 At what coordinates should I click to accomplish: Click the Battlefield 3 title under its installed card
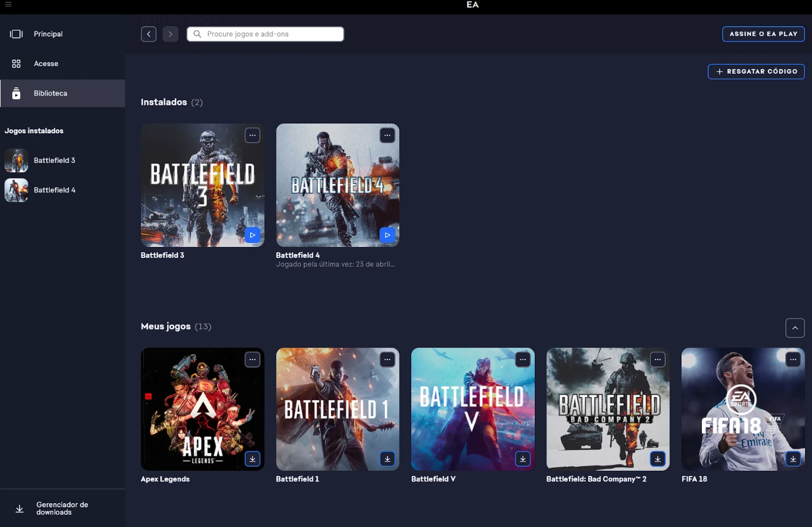coord(162,255)
